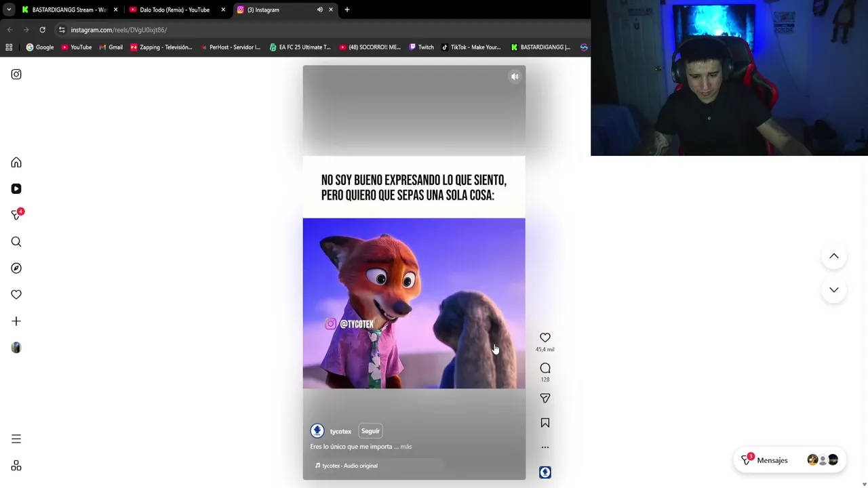Screen dimensions: 868x488
Task: Open the Chrome apps grid in bookmarks bar
Action: pyautogui.click(x=9, y=47)
